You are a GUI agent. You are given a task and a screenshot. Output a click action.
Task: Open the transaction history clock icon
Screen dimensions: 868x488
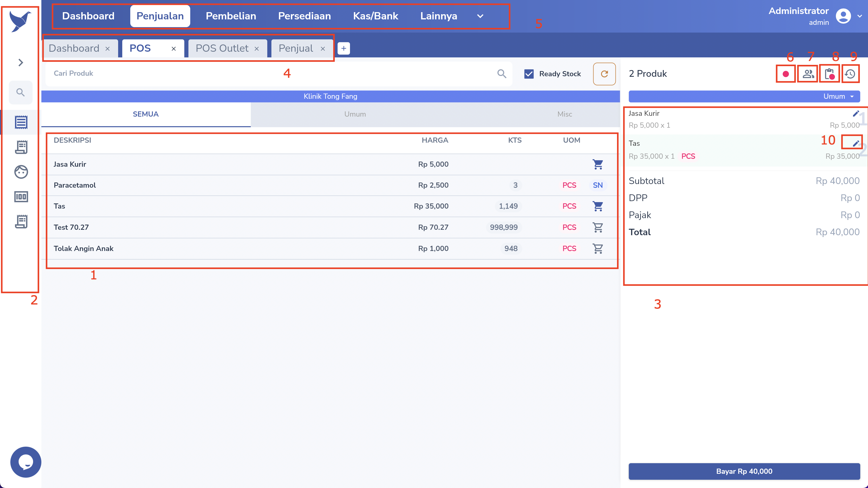tap(850, 74)
